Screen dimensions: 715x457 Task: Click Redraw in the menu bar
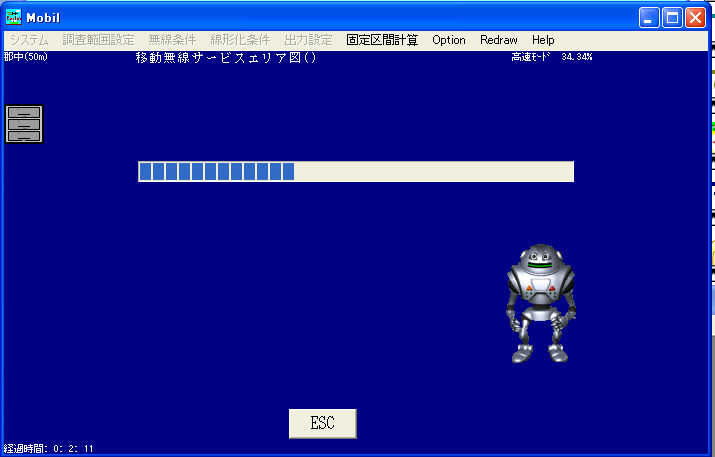pos(498,40)
